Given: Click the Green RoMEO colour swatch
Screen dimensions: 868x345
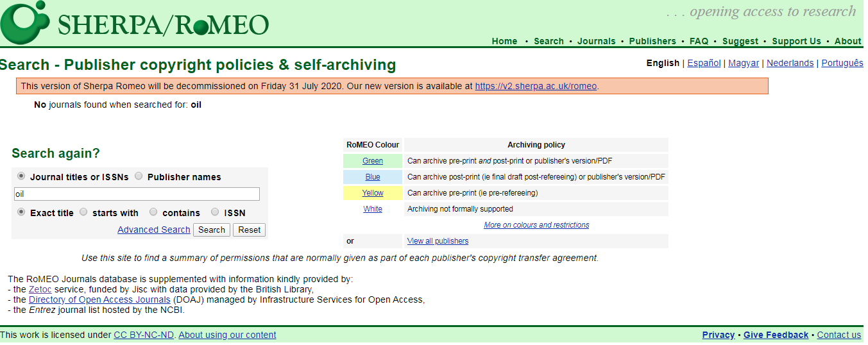Looking at the screenshot, I should [372, 161].
